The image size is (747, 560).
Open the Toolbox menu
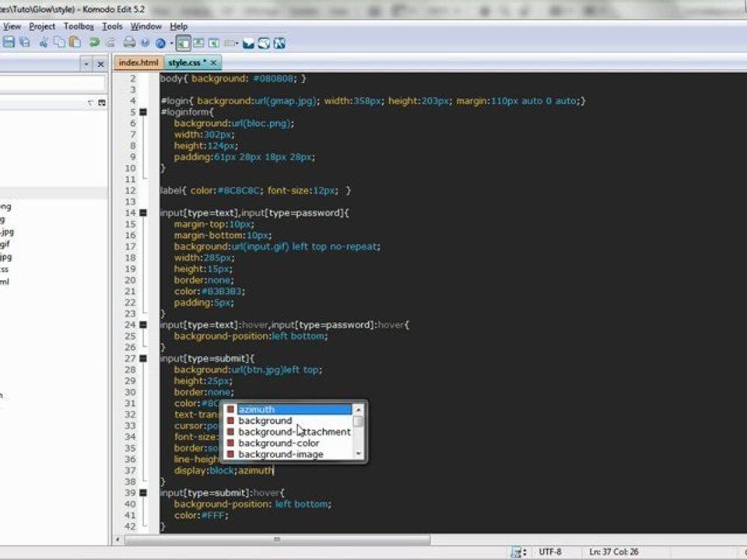[79, 26]
